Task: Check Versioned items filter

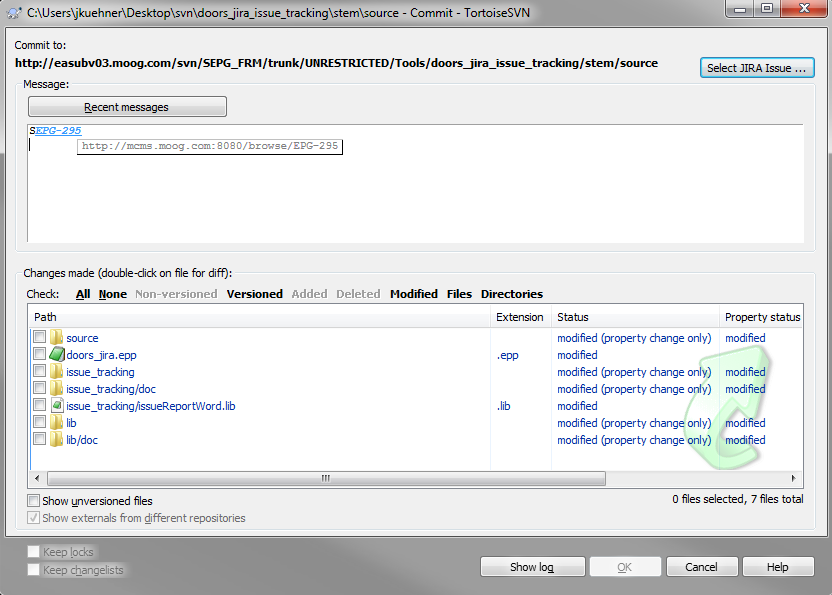Action: [x=255, y=294]
